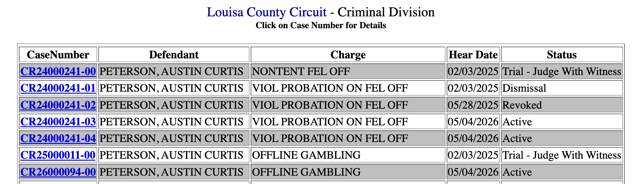Select the Revoked status cell
The height and width of the screenshot is (184, 644).
[x=562, y=105]
